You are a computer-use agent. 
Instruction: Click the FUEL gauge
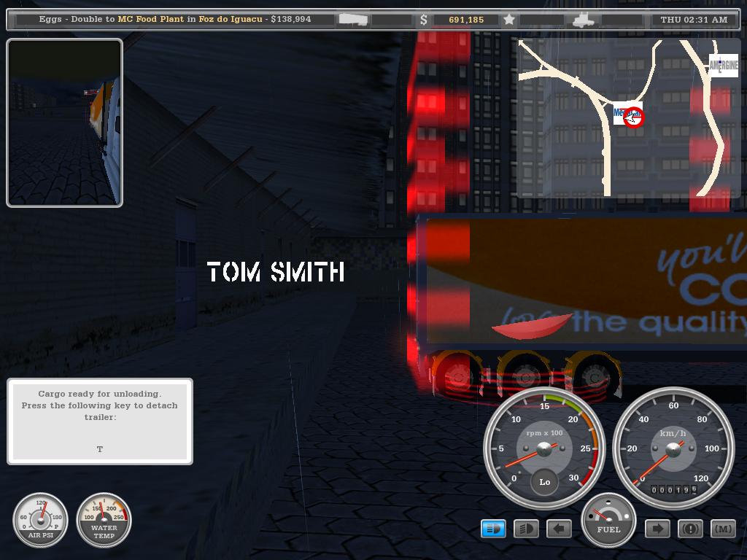pos(608,520)
